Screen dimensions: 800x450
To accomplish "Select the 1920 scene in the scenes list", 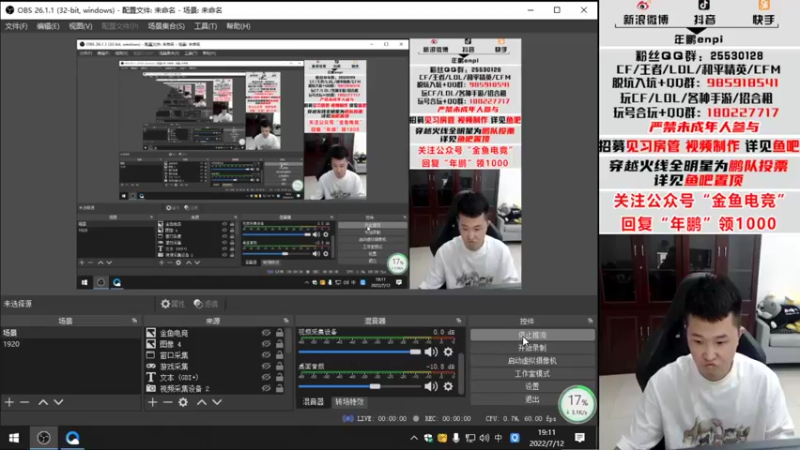I will point(70,344).
